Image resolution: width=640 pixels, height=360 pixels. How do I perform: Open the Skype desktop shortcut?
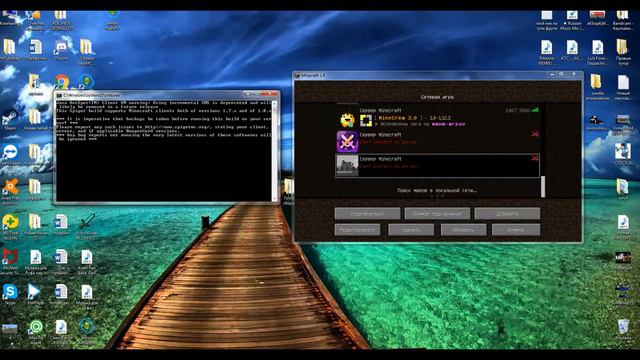point(10,294)
